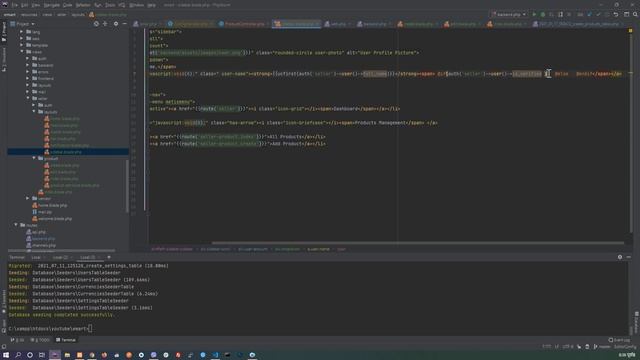
Task: Toggle Project vertical sidebar button
Action: point(4,32)
